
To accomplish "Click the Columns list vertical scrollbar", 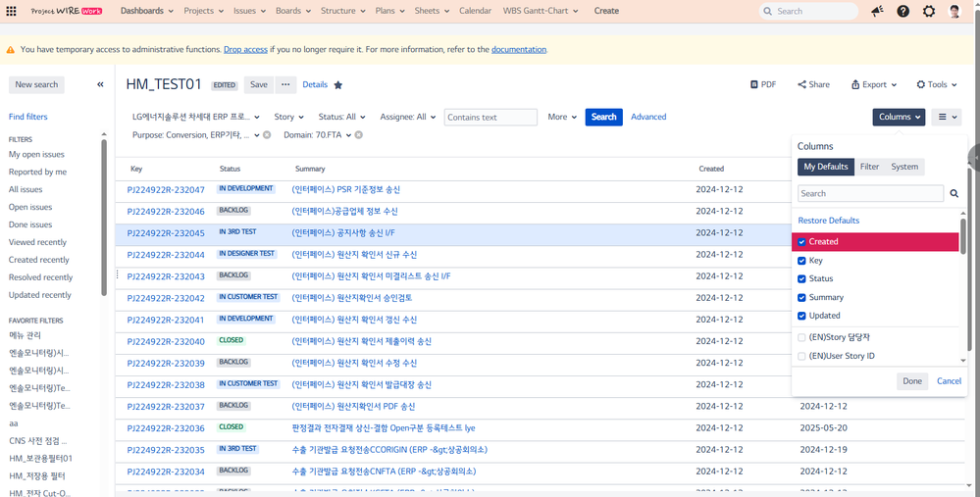I will point(963,236).
